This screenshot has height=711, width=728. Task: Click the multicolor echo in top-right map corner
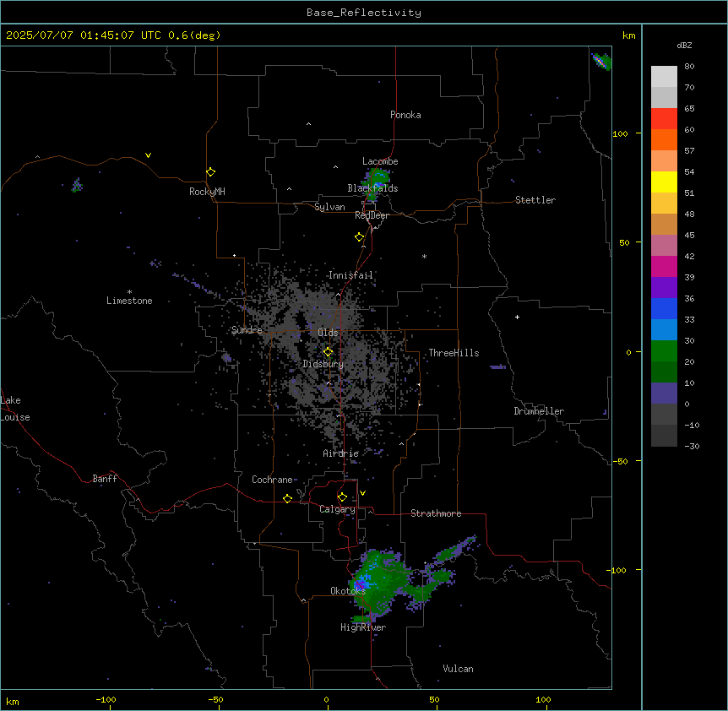click(601, 61)
